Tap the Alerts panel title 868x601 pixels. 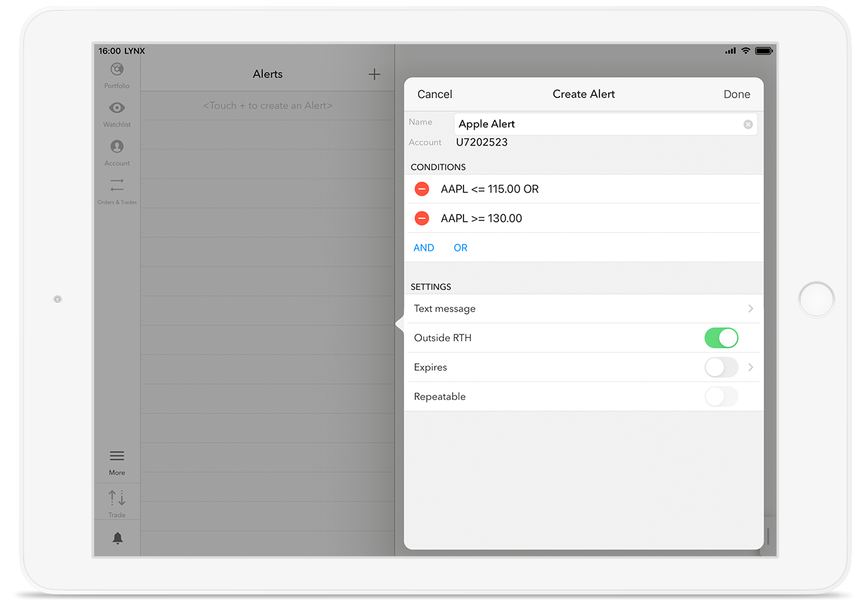pos(268,74)
